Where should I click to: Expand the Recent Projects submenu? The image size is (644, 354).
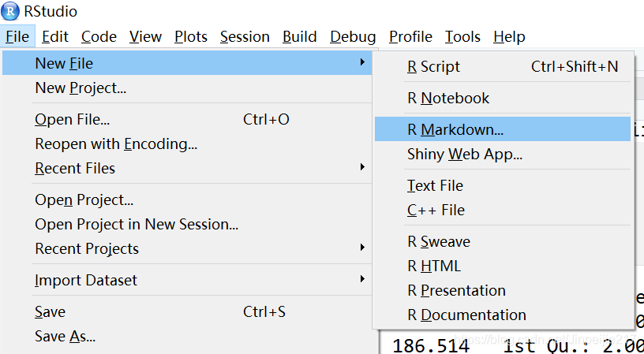tap(187, 248)
